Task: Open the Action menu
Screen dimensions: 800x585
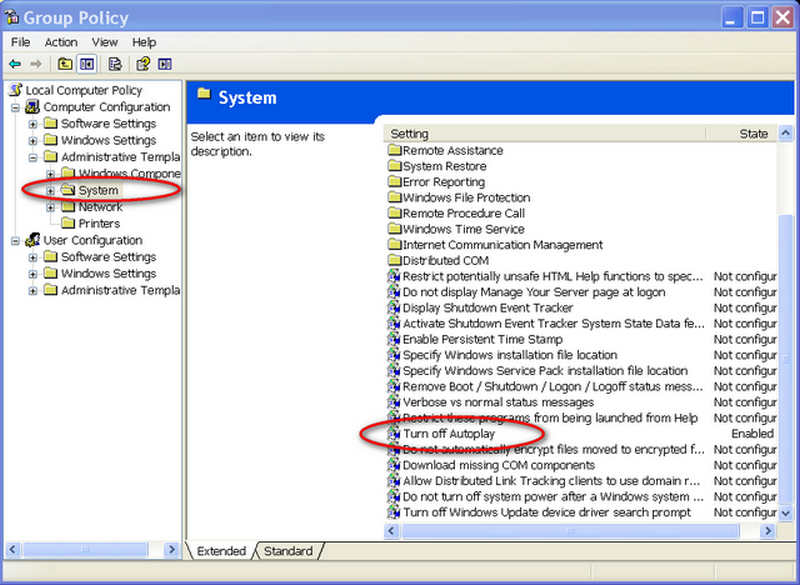Action: coord(61,42)
